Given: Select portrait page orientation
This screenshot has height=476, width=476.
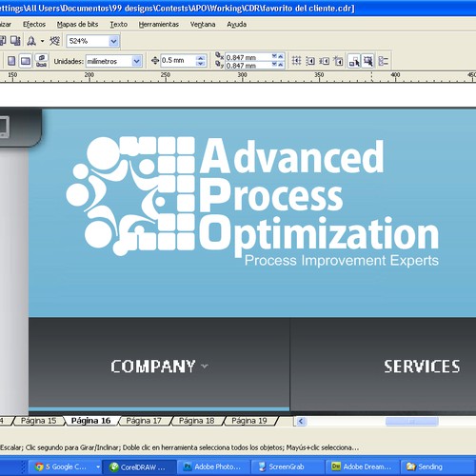Looking at the screenshot, I should [x=11, y=61].
